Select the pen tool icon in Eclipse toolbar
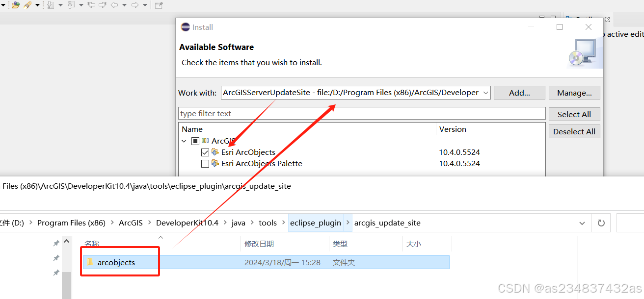This screenshot has width=644, height=299. (27, 5)
